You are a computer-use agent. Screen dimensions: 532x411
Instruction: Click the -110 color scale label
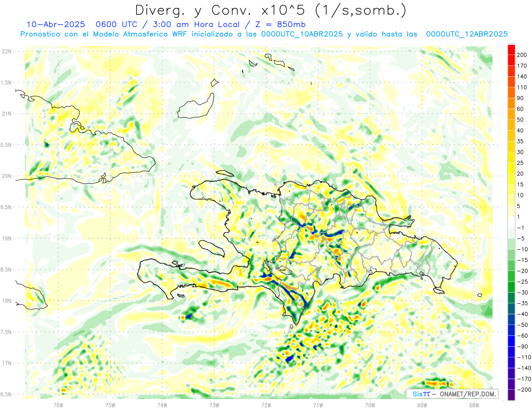point(525,357)
